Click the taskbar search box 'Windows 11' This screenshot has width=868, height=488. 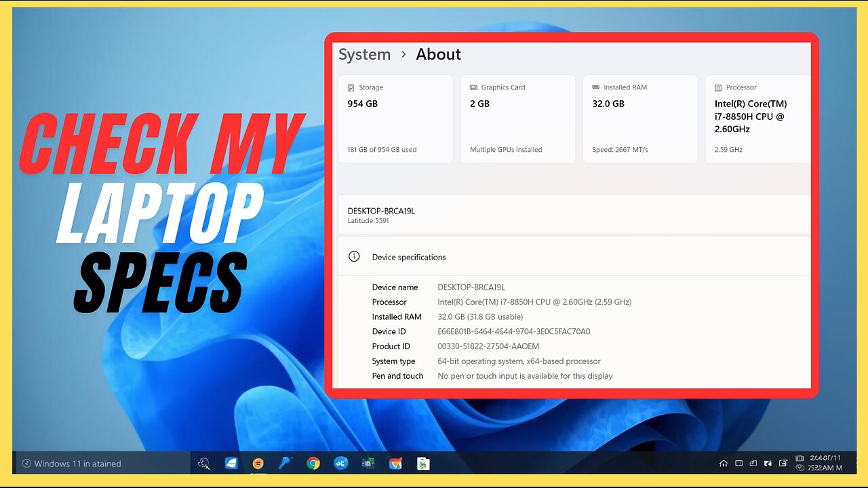[x=102, y=464]
